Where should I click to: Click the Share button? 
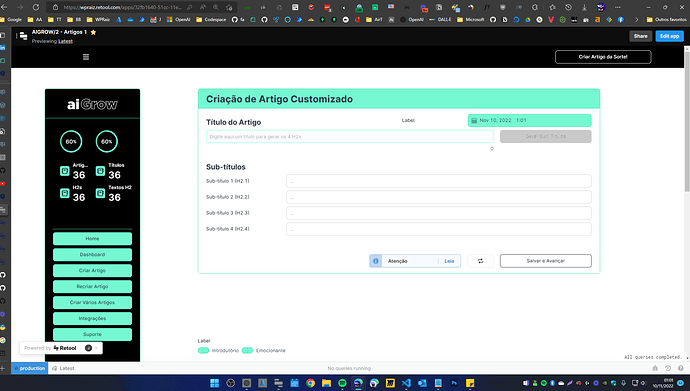click(640, 36)
